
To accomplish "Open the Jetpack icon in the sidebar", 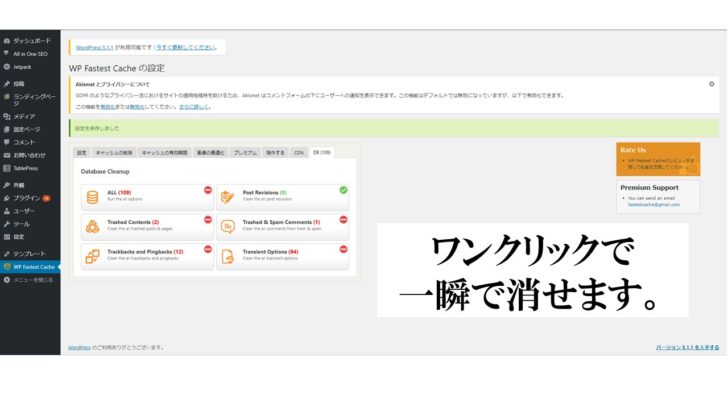I will pyautogui.click(x=6, y=67).
